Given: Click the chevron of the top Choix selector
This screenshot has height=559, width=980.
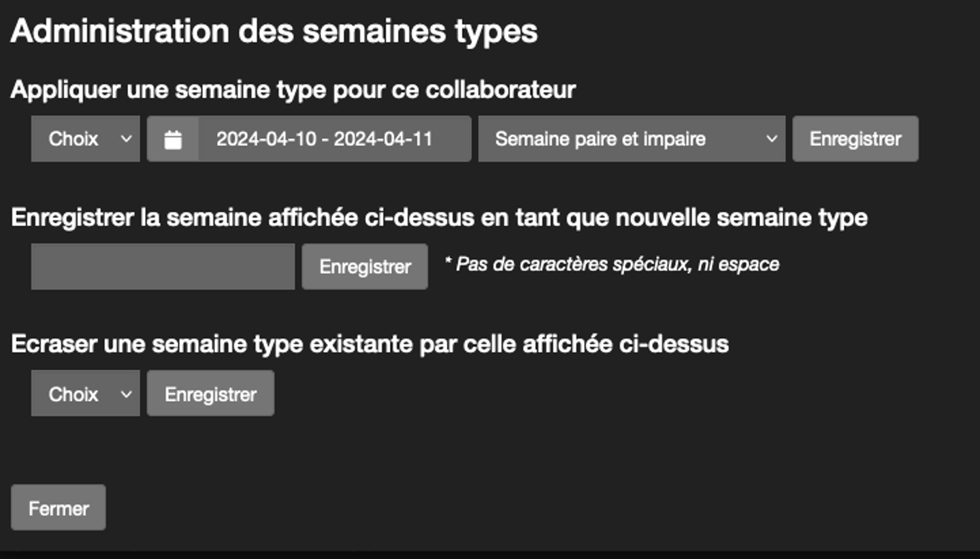Looking at the screenshot, I should 126,139.
